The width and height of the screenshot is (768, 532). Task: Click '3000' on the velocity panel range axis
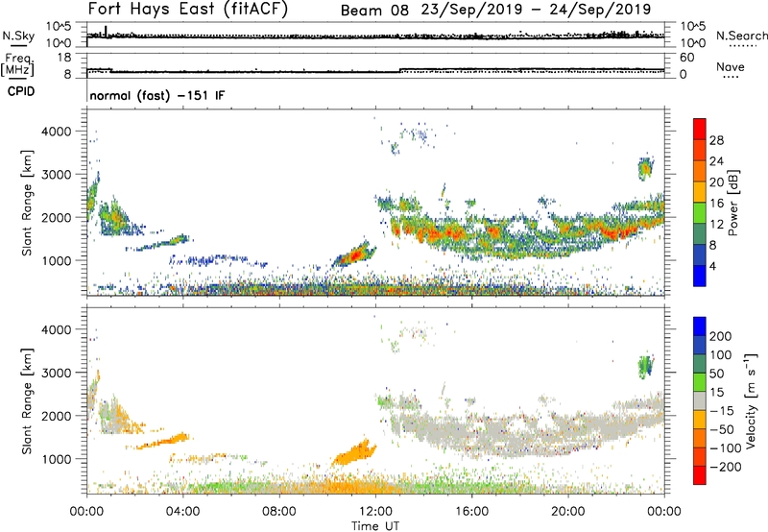[56, 373]
